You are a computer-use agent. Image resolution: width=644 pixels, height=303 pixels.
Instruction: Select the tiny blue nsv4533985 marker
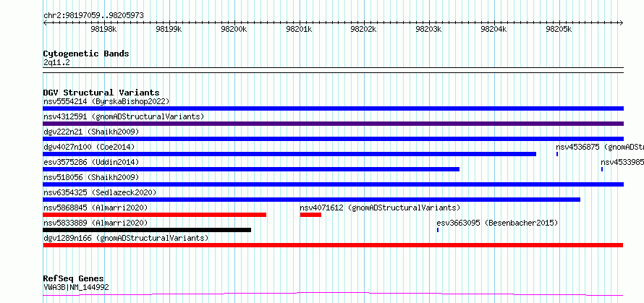[x=602, y=169]
